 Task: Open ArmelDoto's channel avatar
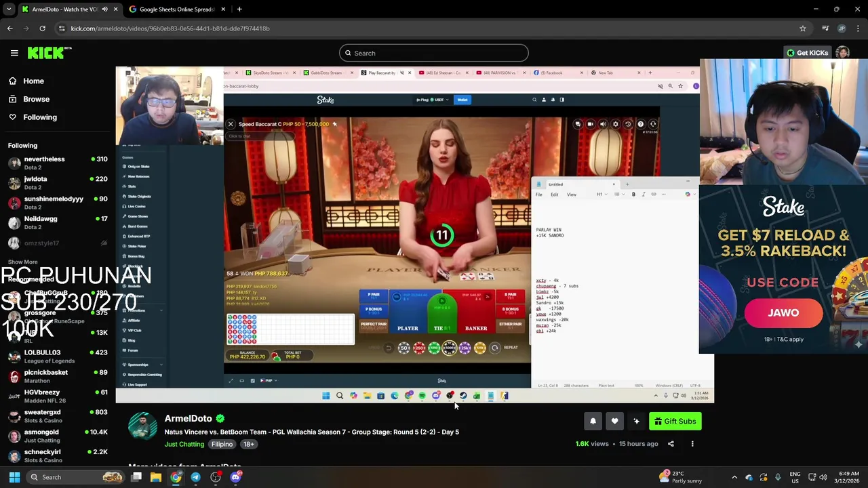coord(142,427)
